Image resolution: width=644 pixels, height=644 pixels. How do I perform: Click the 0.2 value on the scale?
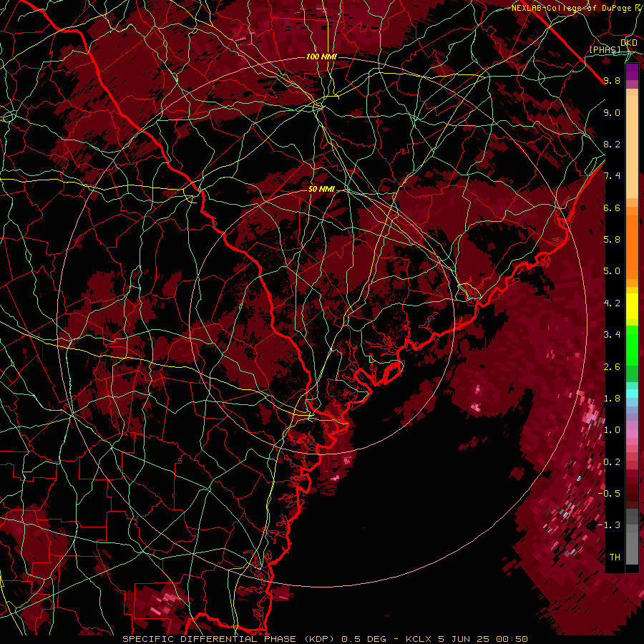tap(612, 462)
